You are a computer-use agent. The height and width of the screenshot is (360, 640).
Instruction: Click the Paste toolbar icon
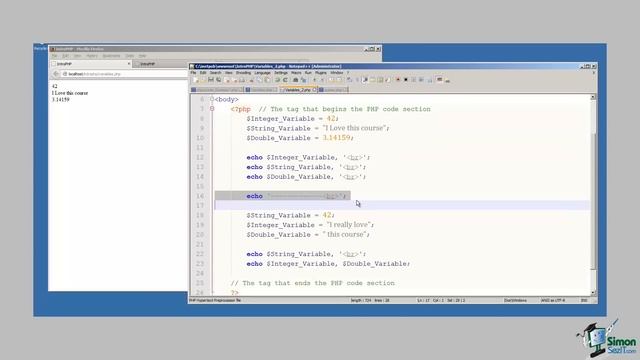click(x=267, y=80)
